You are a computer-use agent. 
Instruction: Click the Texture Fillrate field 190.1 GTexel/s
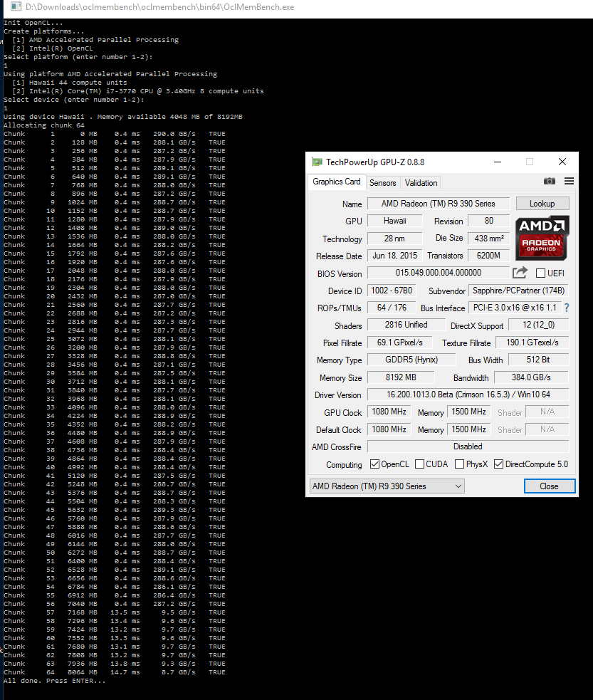point(532,343)
